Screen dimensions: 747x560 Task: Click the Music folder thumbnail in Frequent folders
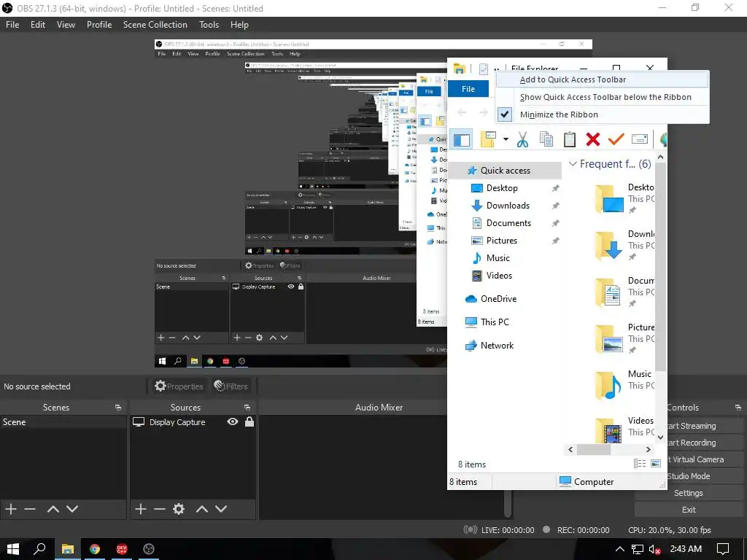(x=609, y=386)
